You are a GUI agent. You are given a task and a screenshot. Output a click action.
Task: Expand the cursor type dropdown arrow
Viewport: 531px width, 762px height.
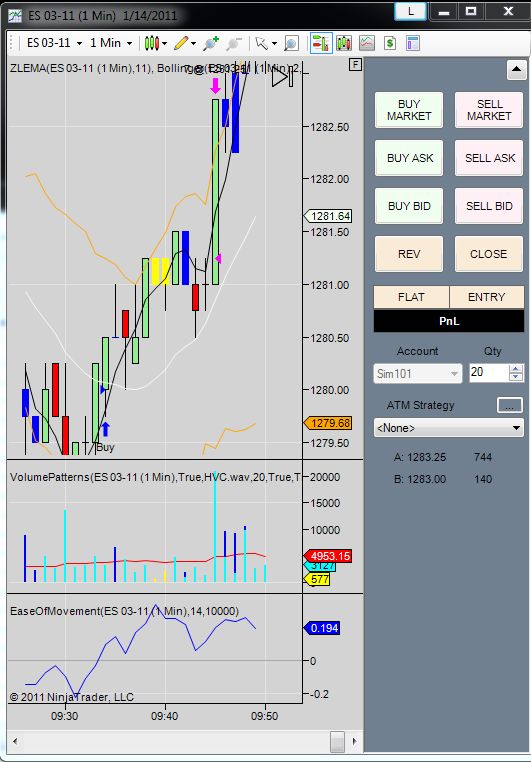tap(274, 44)
